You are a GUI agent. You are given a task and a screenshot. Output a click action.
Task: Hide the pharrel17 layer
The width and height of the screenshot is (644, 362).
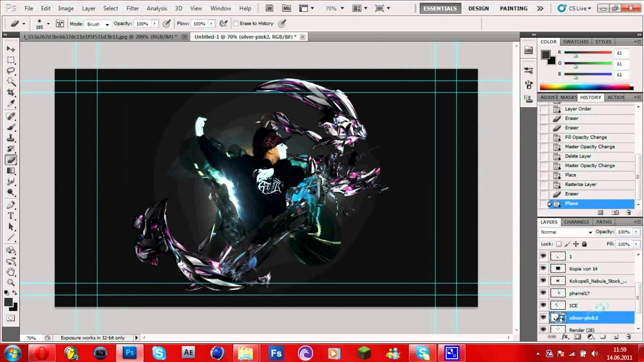[x=543, y=293]
